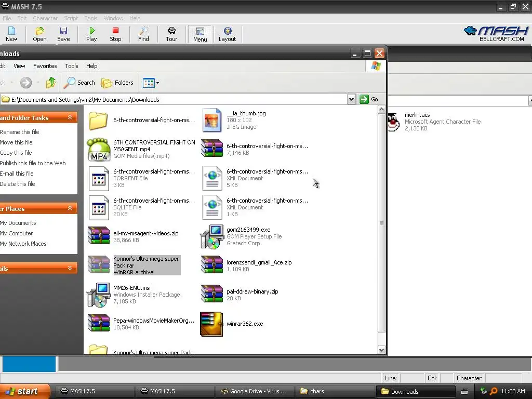Collapse the Other Places panel
Viewport: 532px width, 399px height.
coord(70,208)
